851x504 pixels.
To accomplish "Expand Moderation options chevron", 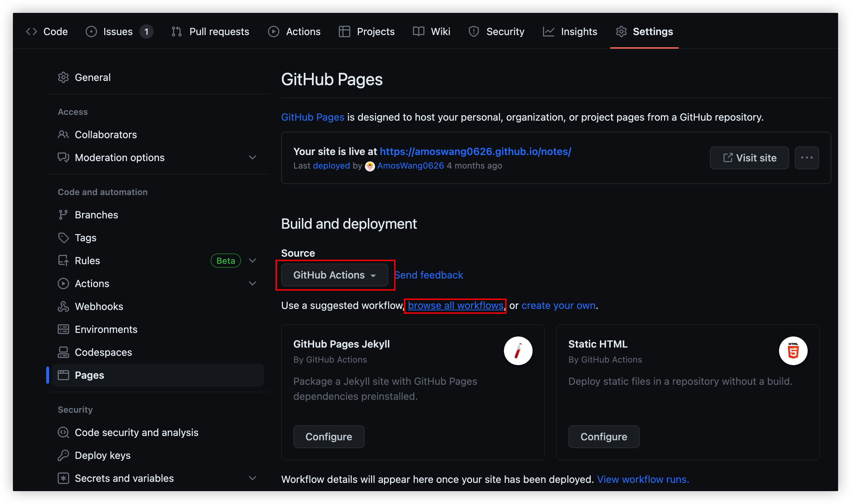I will coord(253,157).
